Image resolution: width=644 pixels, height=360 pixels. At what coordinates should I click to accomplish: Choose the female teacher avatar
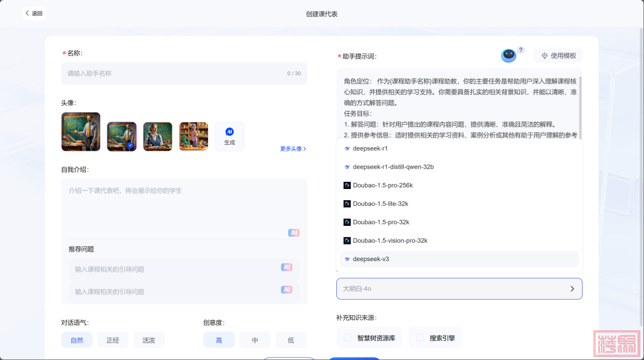pos(157,136)
